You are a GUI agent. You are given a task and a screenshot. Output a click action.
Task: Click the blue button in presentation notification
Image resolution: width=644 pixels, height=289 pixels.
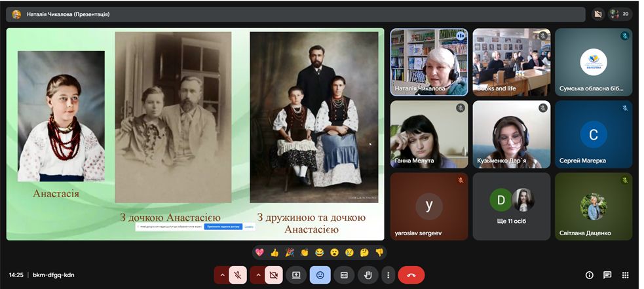tap(223, 226)
